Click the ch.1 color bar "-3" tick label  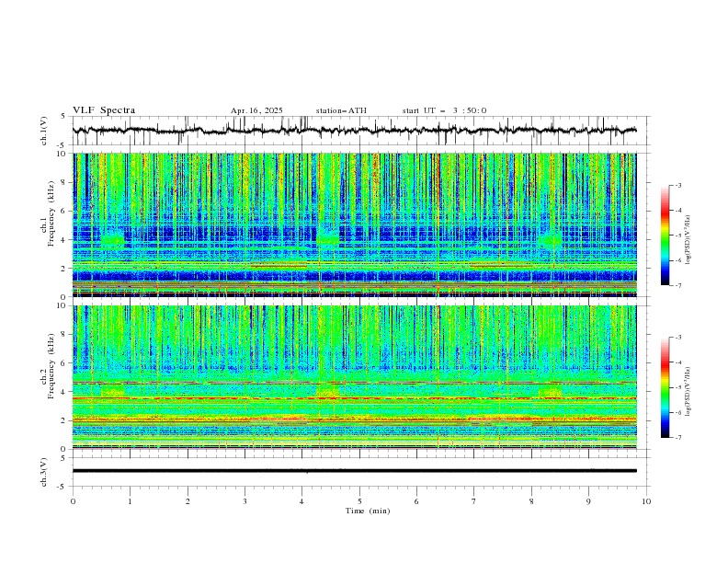tap(678, 185)
